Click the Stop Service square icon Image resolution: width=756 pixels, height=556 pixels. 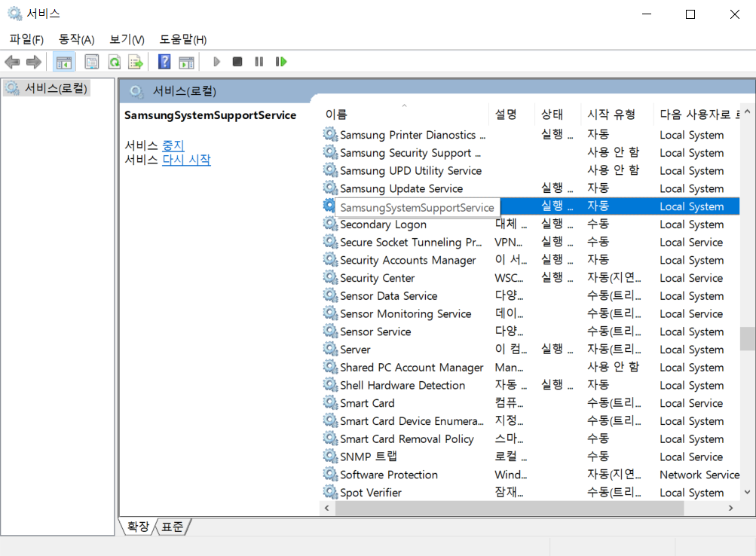coord(237,62)
